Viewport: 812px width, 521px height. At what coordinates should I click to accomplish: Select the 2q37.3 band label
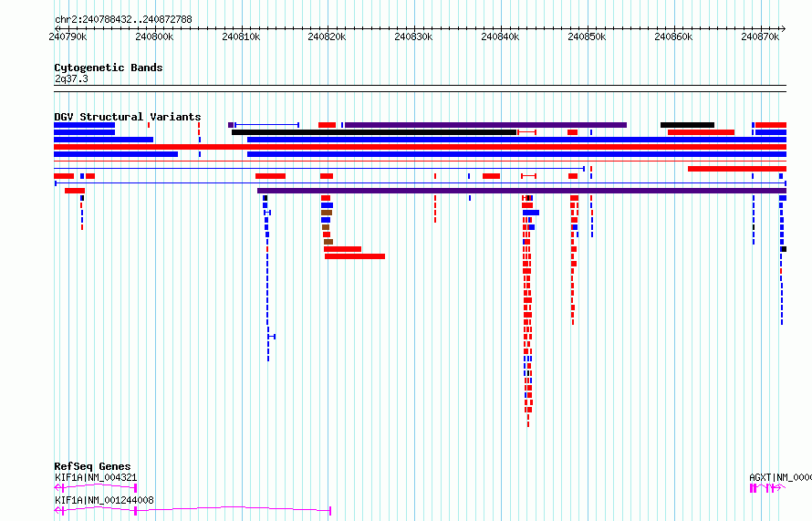pyautogui.click(x=71, y=78)
